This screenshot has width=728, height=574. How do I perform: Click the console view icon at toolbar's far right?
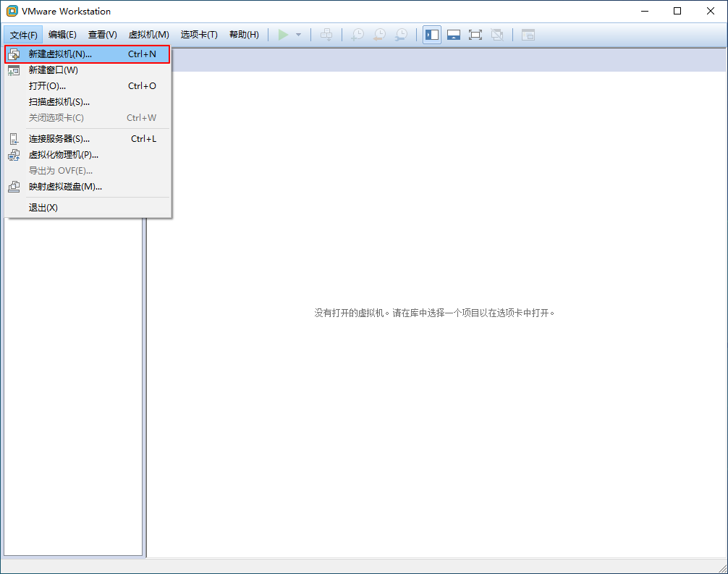point(528,34)
